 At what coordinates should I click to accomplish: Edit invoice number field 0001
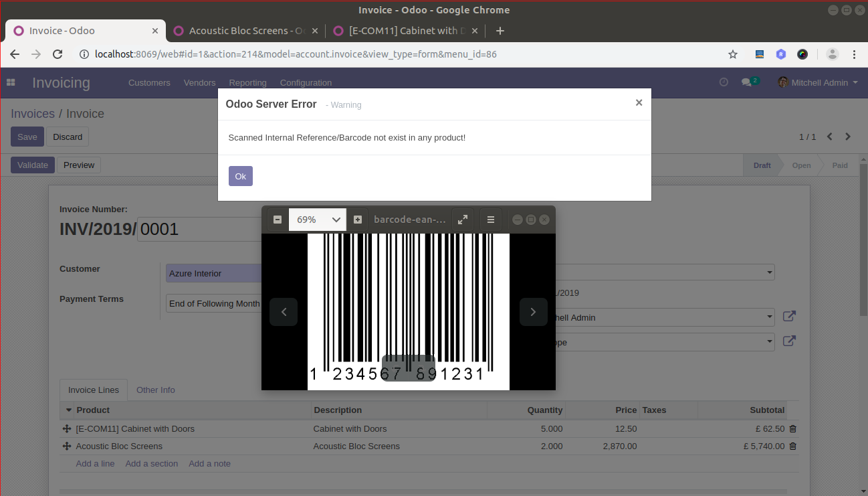199,229
